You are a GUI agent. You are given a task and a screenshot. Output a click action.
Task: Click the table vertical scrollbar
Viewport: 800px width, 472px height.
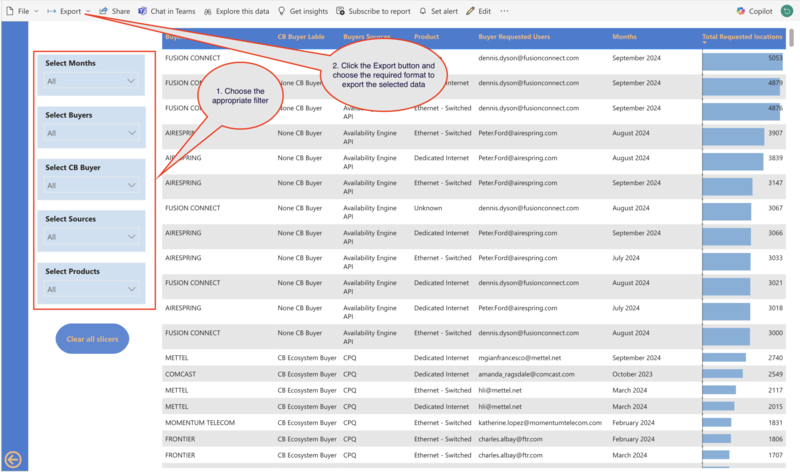click(791, 38)
